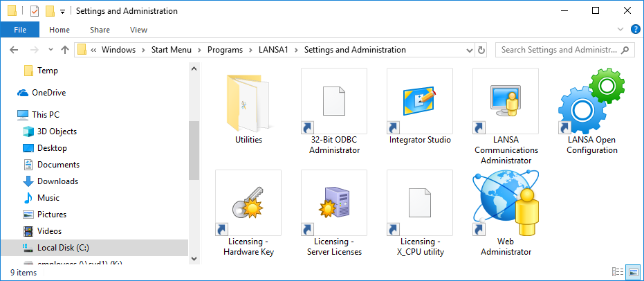This screenshot has height=281, width=644.
Task: Expand the ribbon with the chevron
Action: pos(620,30)
